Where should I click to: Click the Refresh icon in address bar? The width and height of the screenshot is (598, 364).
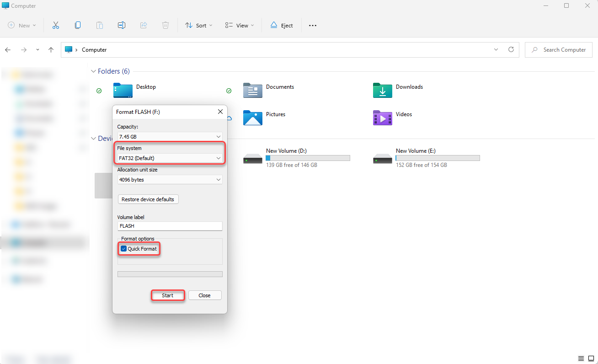pos(511,50)
